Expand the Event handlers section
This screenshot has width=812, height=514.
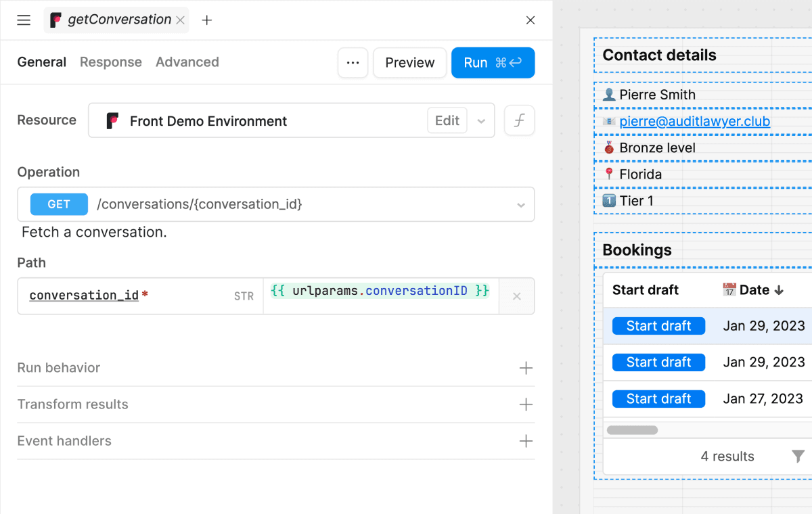point(525,441)
